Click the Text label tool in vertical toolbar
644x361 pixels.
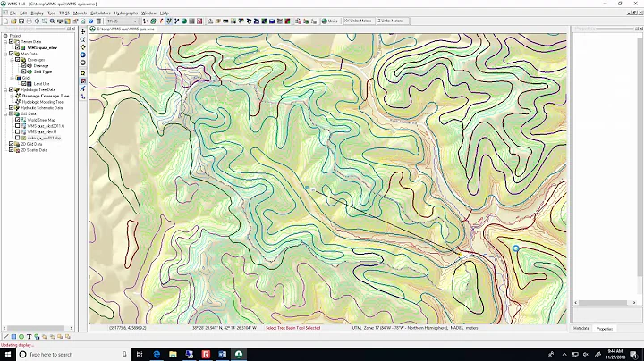82,97
